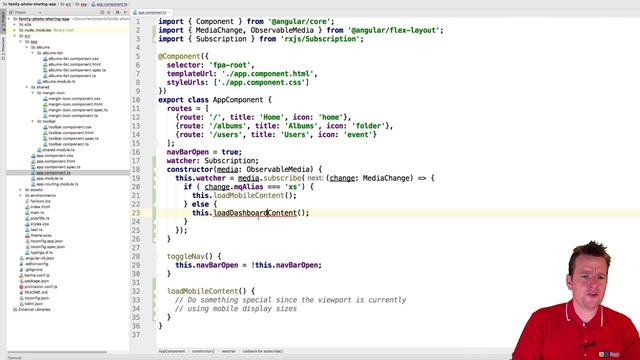Click the index.html file icon
Screen dimensions: 640x360
pyautogui.click(x=27, y=207)
